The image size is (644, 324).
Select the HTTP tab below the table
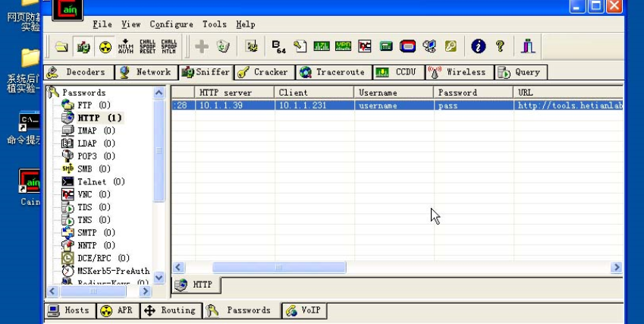point(196,285)
